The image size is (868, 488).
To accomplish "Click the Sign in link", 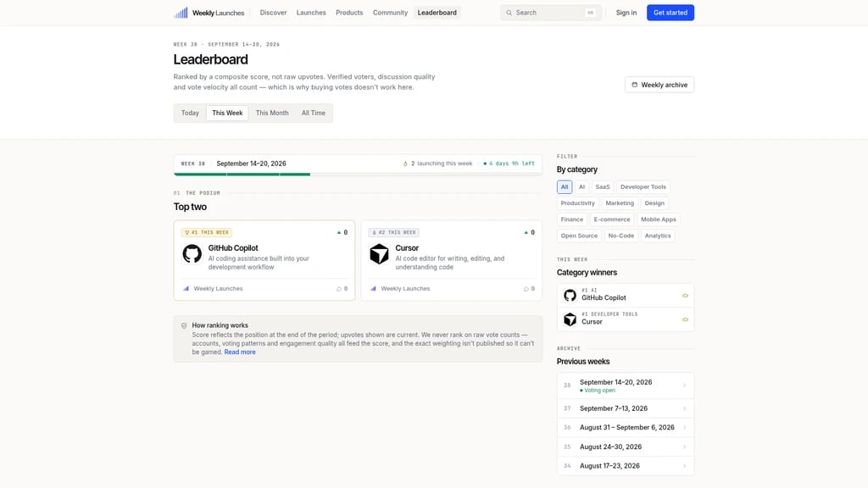I will click(x=626, y=13).
